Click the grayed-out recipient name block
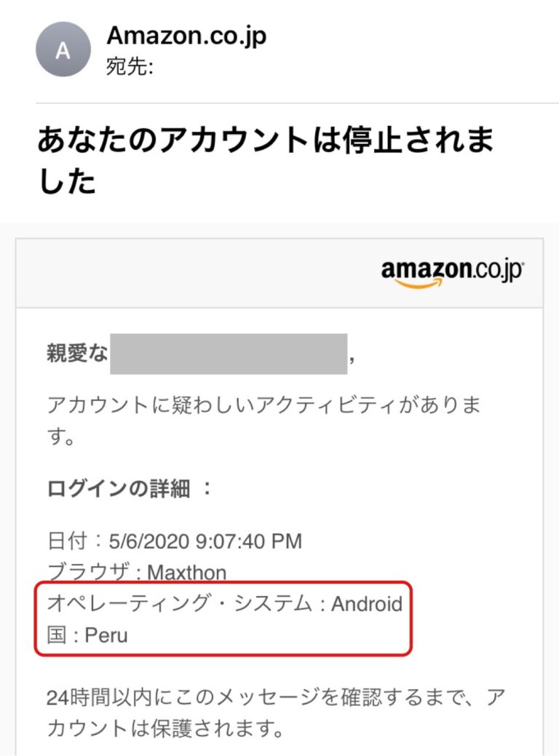This screenshot has width=559, height=756. click(229, 354)
